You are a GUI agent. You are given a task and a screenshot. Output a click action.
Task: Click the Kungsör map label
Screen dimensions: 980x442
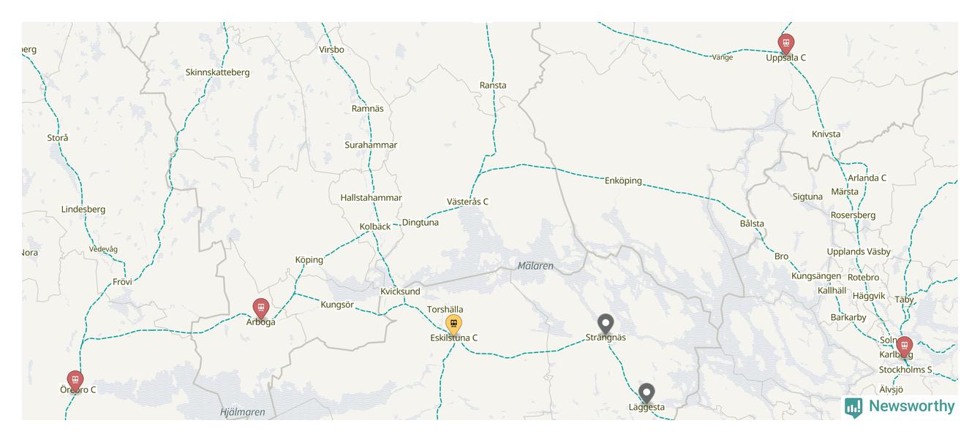[337, 305]
